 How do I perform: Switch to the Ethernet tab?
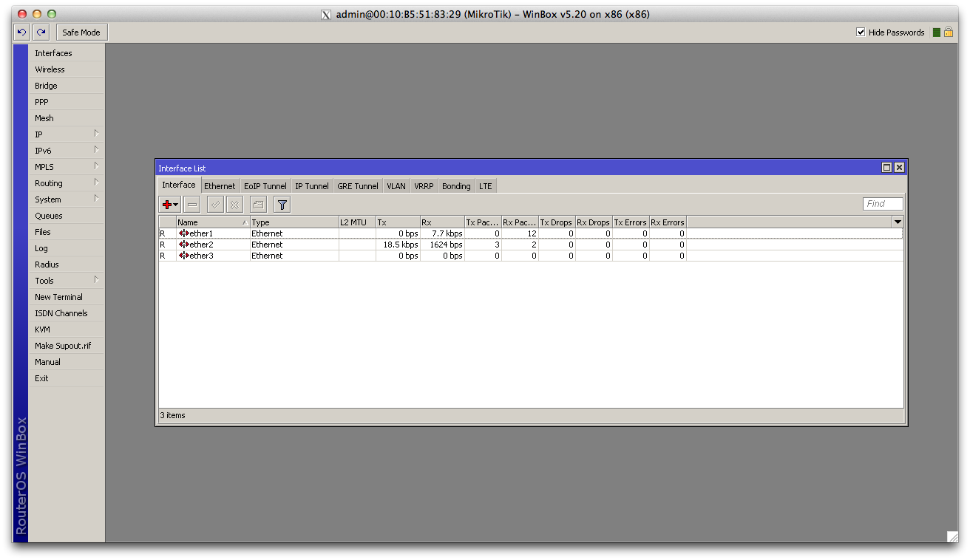(x=220, y=186)
